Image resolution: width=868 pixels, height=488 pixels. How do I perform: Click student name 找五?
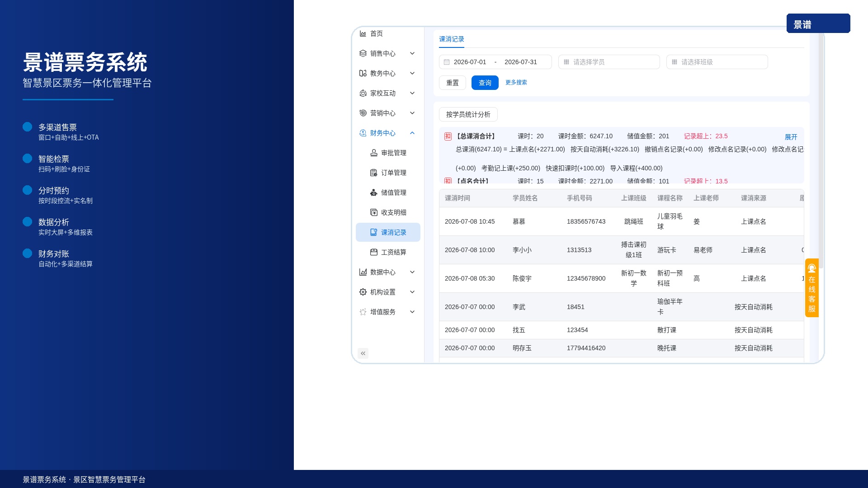coord(519,330)
